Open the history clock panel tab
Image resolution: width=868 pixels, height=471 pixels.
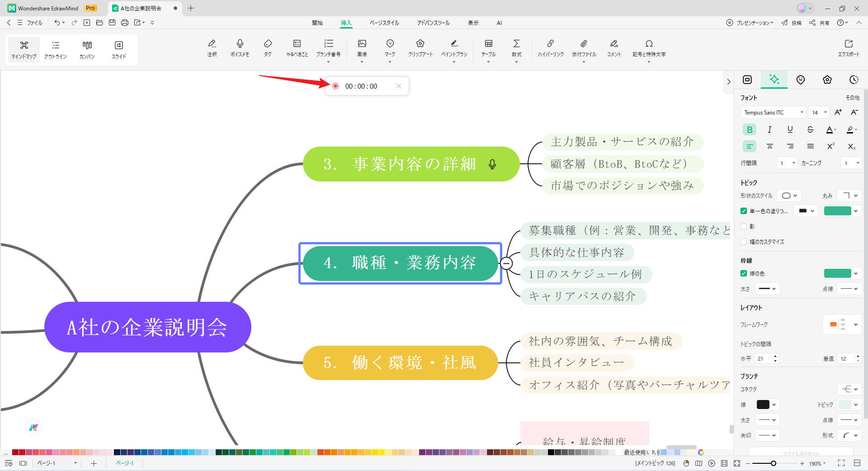pos(854,80)
